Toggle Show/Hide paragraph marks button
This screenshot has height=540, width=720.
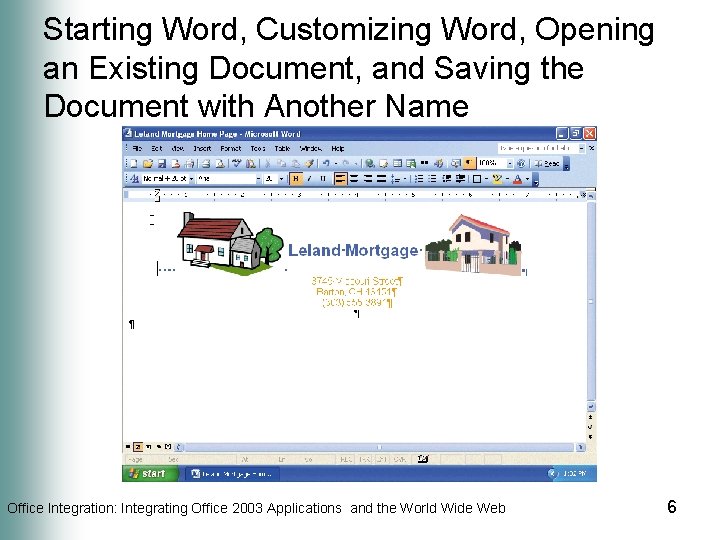468,163
